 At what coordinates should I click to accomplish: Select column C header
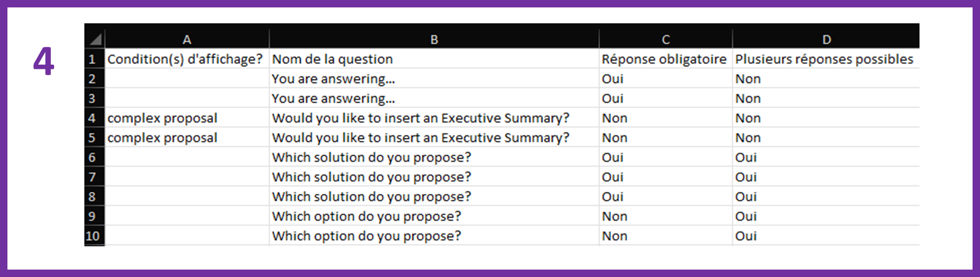[665, 39]
